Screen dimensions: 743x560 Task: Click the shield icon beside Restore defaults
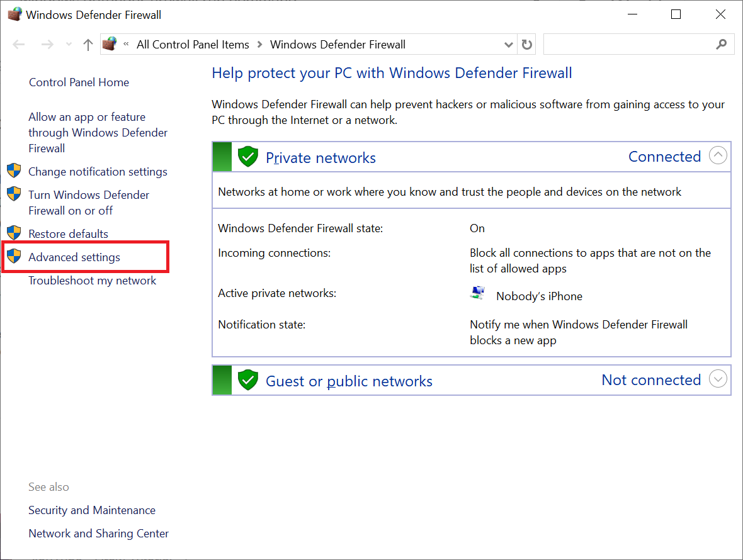click(x=14, y=233)
